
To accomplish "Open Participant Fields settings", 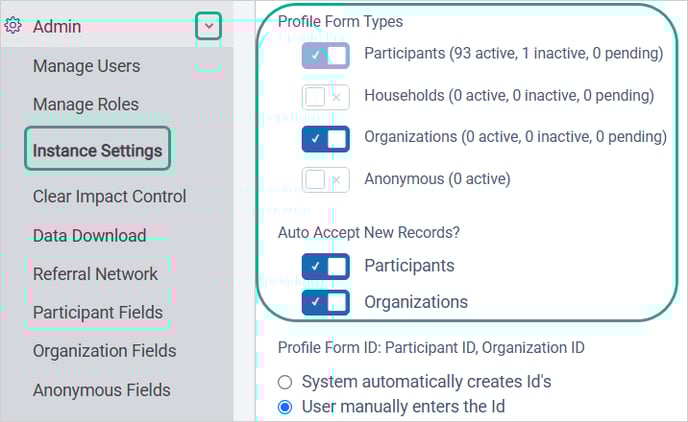I will (98, 313).
